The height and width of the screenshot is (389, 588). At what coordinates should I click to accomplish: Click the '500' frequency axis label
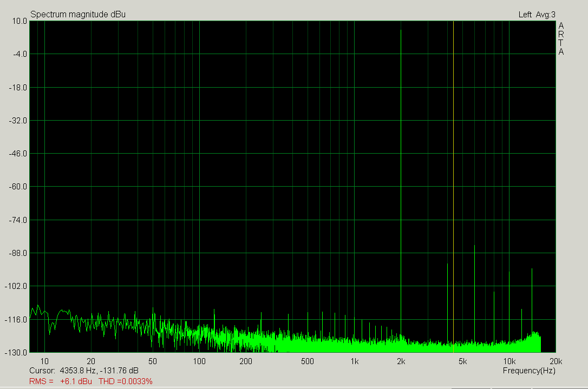click(x=308, y=361)
